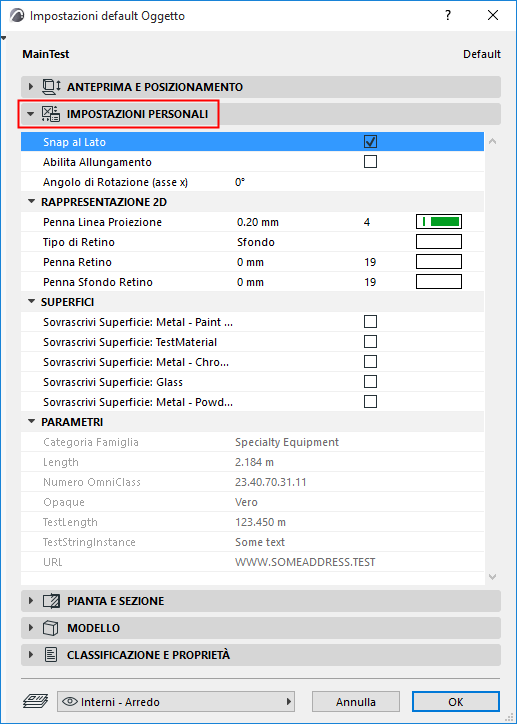This screenshot has height=724, width=517.
Task: Click the Anteprima e Posizionamento panel icon
Action: (51, 87)
